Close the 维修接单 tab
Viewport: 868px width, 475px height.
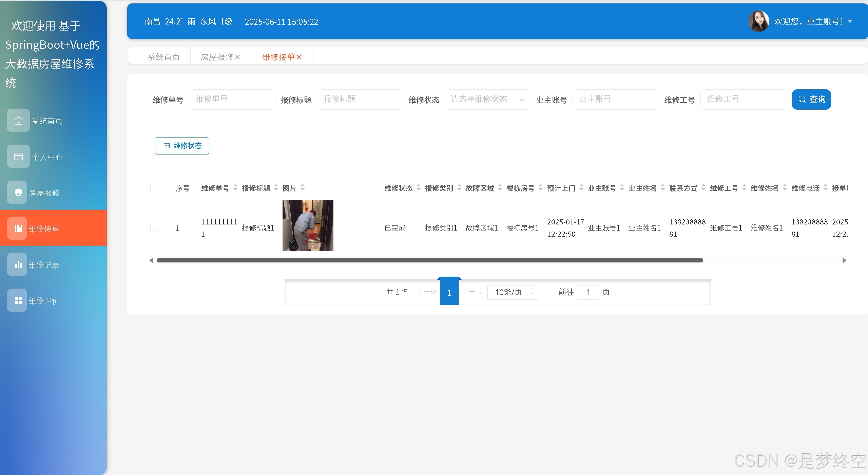pyautogui.click(x=299, y=57)
